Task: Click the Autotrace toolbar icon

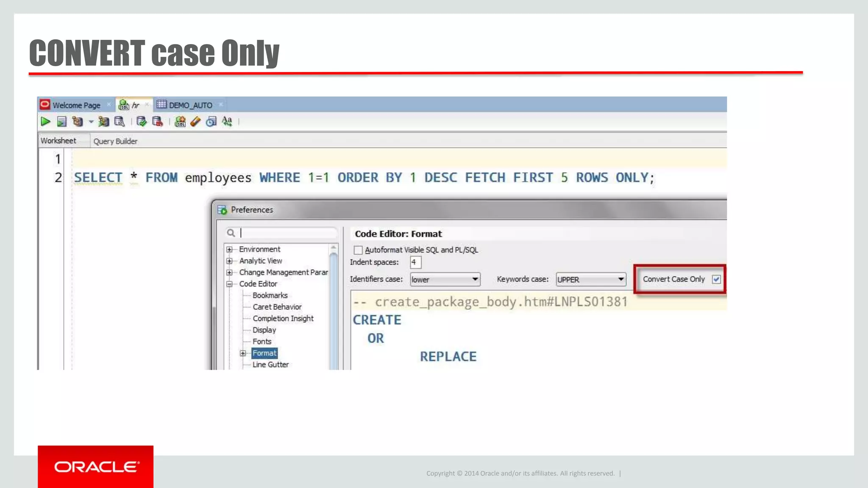Action: click(x=103, y=122)
